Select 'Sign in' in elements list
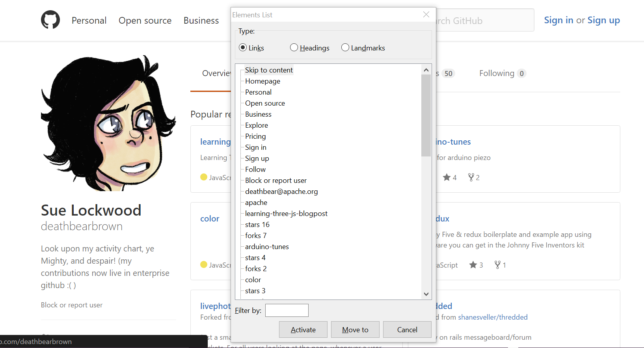 point(256,147)
